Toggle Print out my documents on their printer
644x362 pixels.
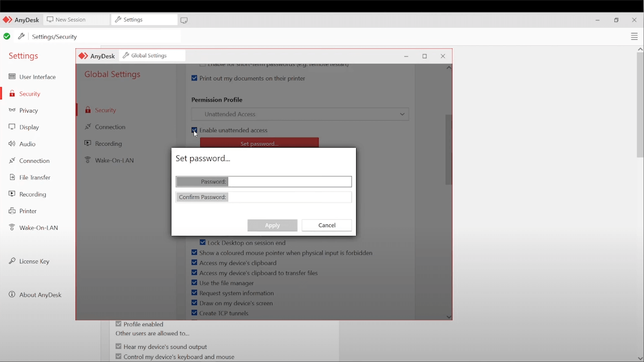pos(194,78)
